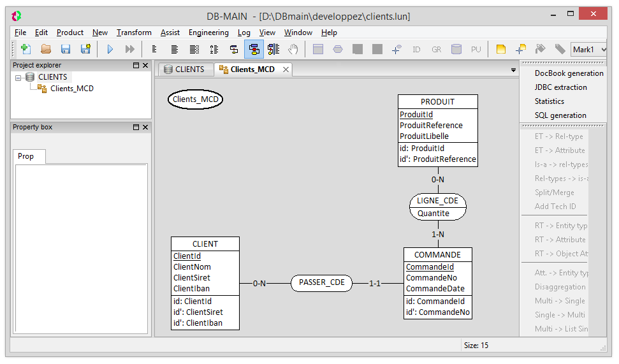Image resolution: width=619 pixels, height=364 pixels.
Task: Click the first gray square toolbar icon
Action: (358, 49)
